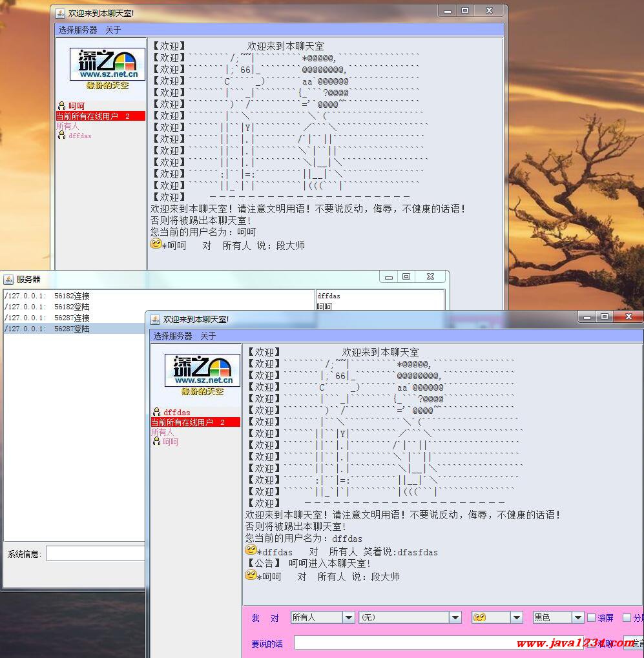Click the '【公告】 呵呵进入本聊天室!' announcement line

point(308,563)
